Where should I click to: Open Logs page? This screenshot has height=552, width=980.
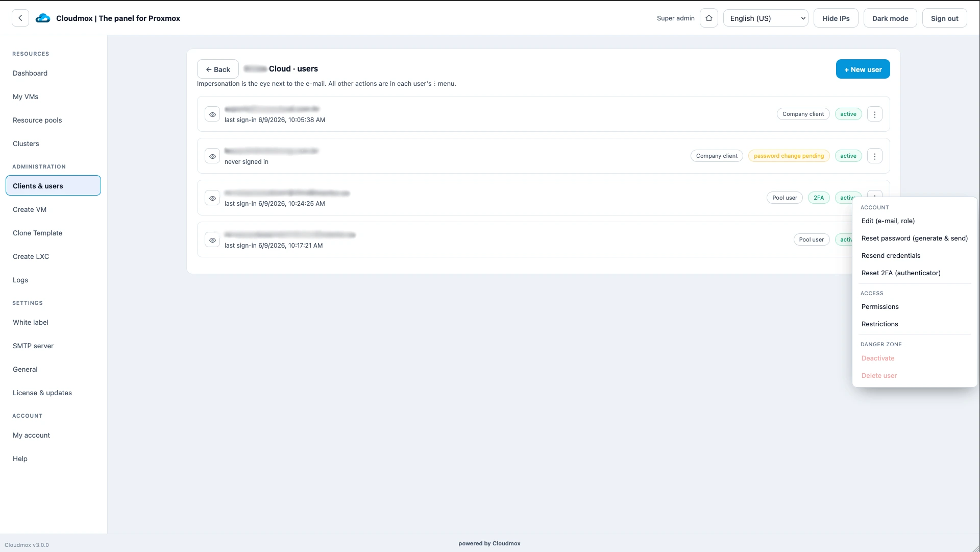click(53, 280)
